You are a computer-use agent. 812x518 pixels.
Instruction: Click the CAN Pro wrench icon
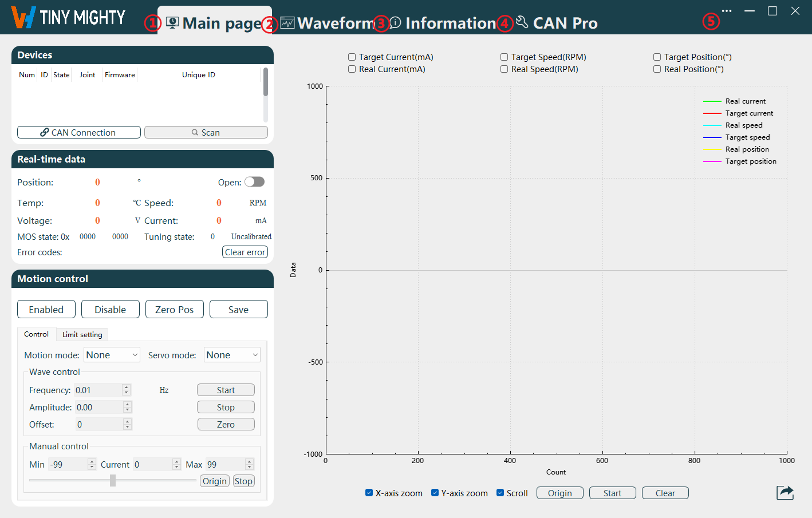coord(522,22)
